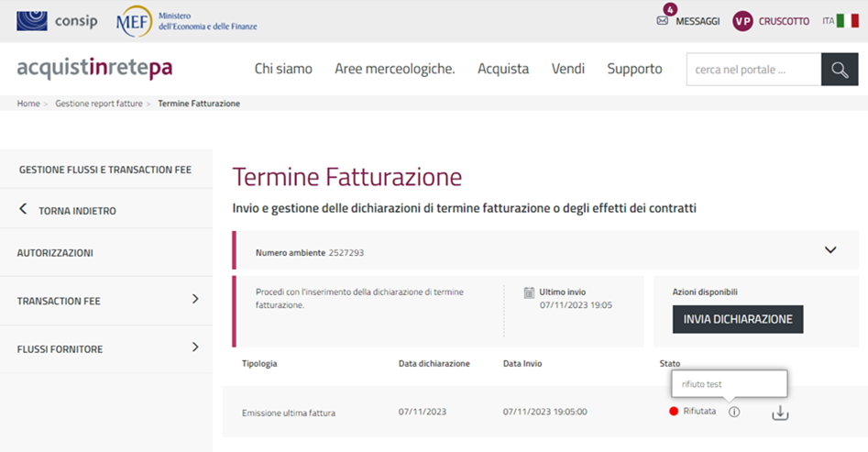Image resolution: width=868 pixels, height=452 pixels.
Task: Click the VP user avatar icon
Action: 742,21
